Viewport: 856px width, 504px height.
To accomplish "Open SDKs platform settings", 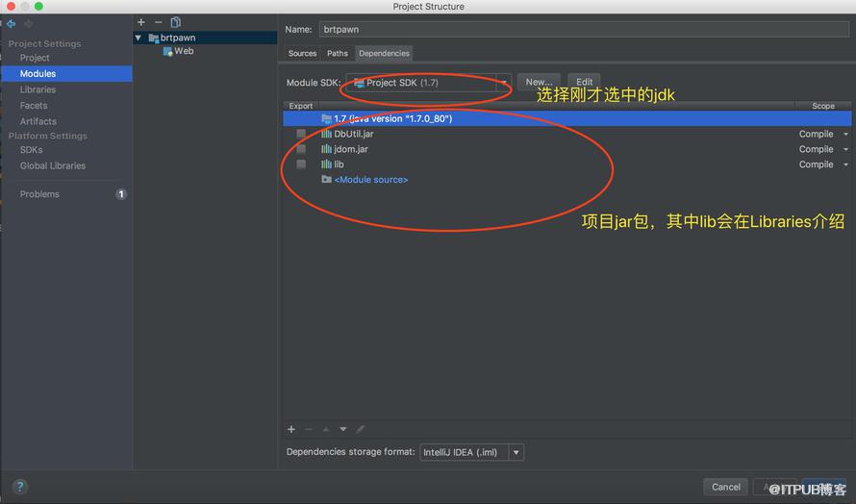I will pyautogui.click(x=31, y=150).
